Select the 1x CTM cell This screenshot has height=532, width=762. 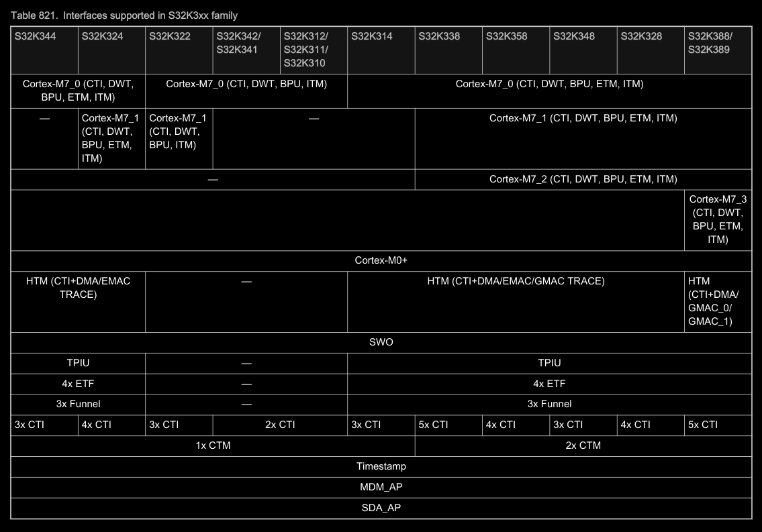pyautogui.click(x=213, y=445)
